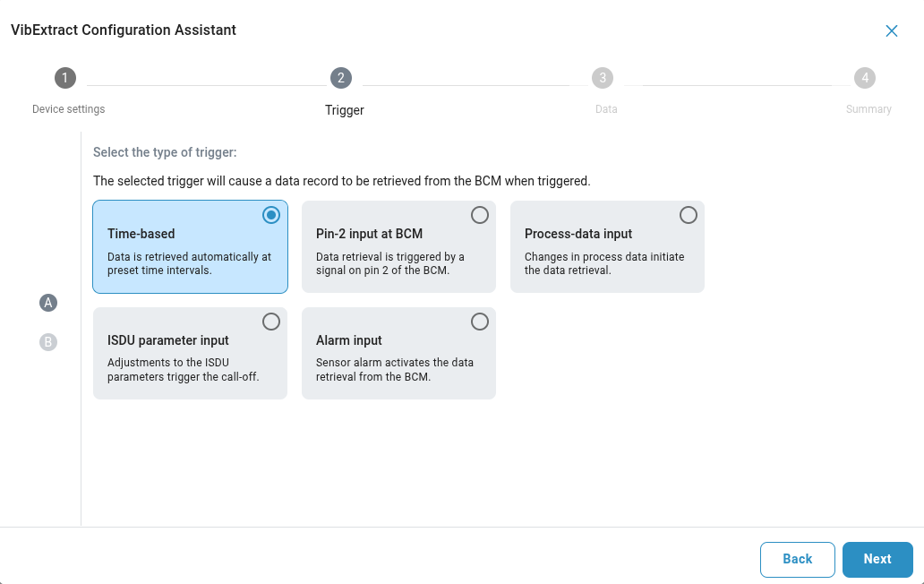Open the Summary step label
924x584 pixels.
(868, 109)
